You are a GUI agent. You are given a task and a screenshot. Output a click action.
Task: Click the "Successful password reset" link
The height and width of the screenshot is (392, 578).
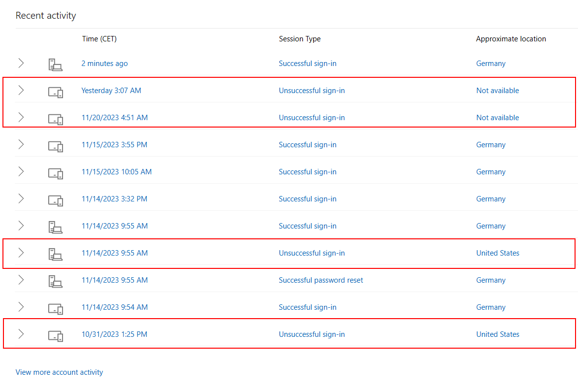tap(321, 280)
